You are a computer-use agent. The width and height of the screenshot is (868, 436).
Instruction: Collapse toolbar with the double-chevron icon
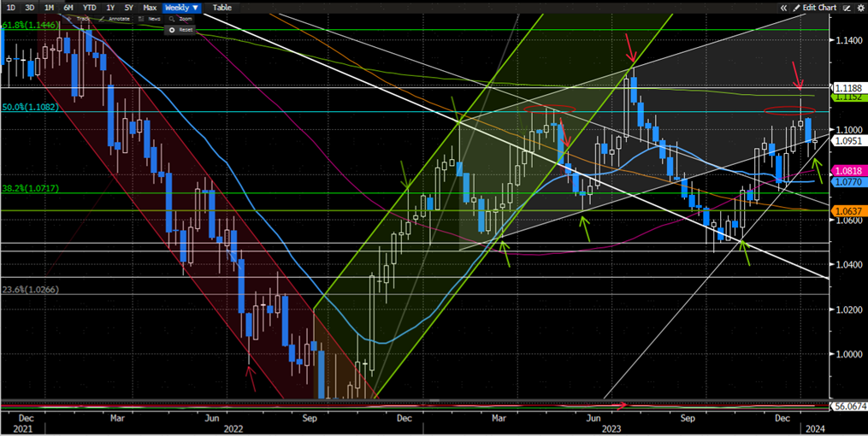[x=783, y=8]
